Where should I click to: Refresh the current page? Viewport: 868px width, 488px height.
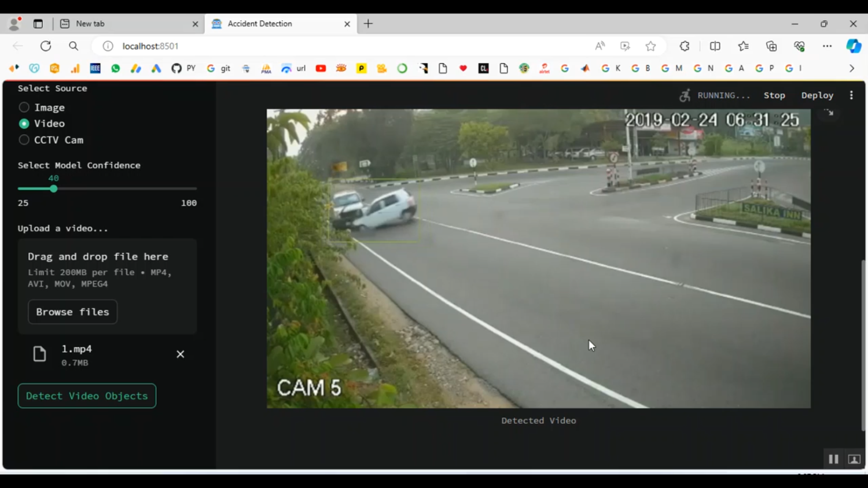pos(46,46)
